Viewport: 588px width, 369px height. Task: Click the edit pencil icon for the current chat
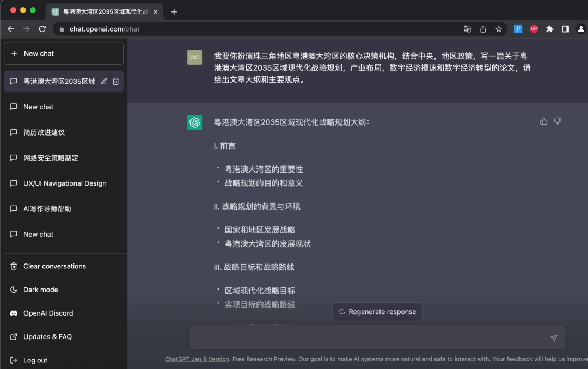click(104, 82)
